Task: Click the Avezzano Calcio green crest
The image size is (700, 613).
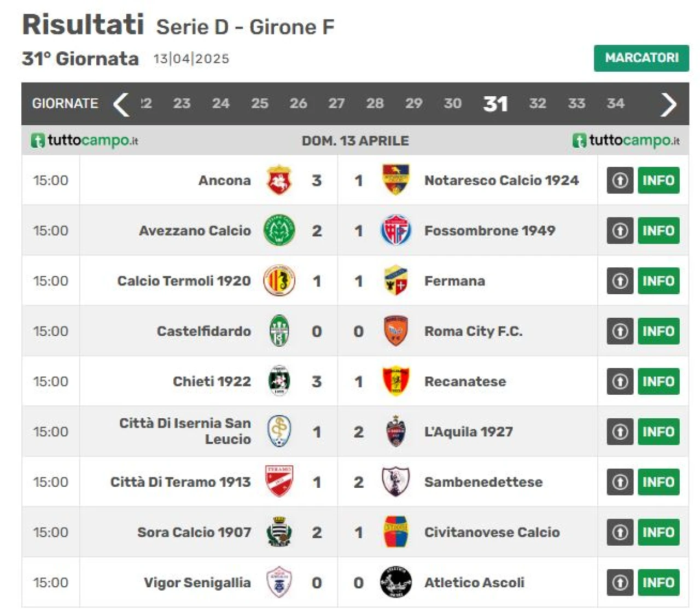Action: click(x=279, y=230)
